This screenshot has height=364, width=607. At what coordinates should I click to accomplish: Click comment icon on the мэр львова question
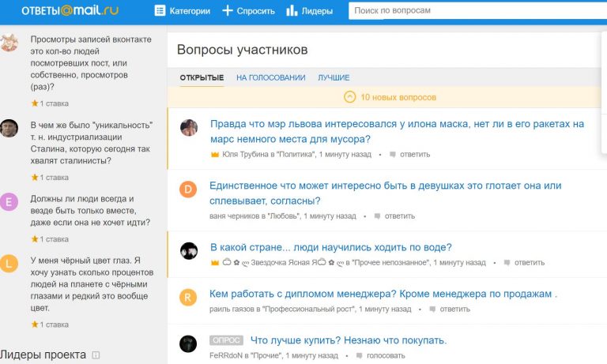[x=393, y=155]
